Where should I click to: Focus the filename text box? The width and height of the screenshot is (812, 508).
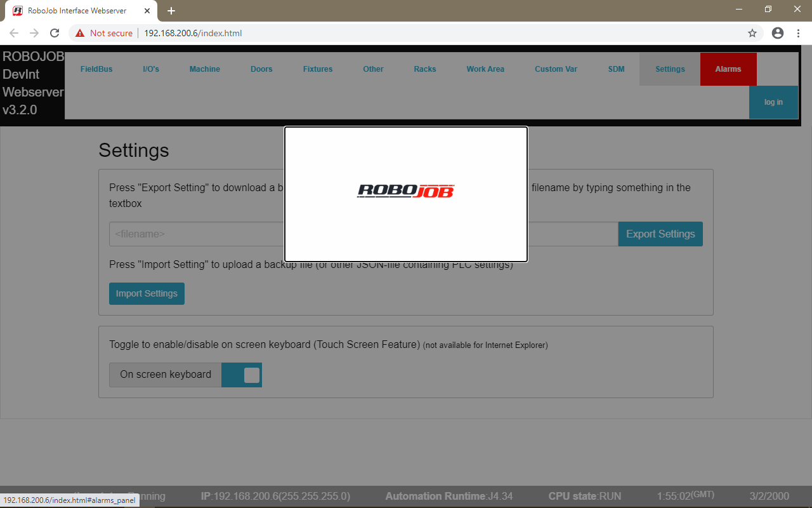[x=363, y=234]
